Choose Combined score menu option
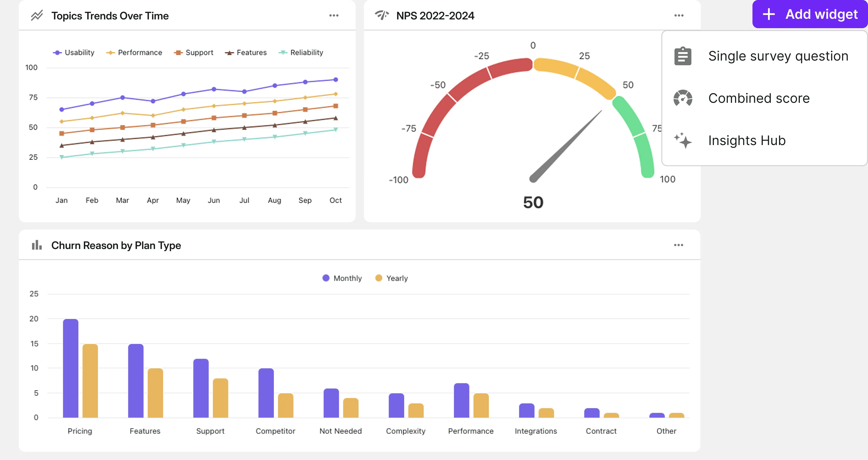The width and height of the screenshot is (868, 460). 764,98
